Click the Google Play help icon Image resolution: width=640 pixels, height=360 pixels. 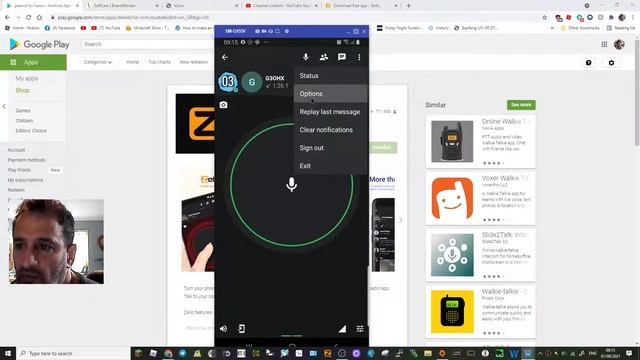(589, 63)
